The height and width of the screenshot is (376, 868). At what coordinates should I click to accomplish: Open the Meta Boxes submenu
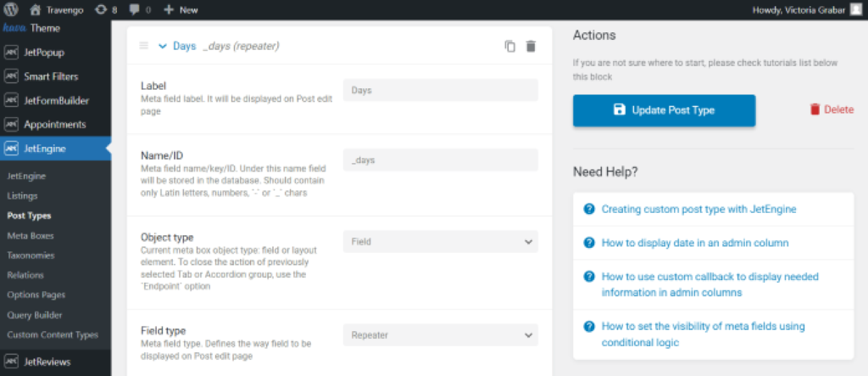click(x=31, y=236)
